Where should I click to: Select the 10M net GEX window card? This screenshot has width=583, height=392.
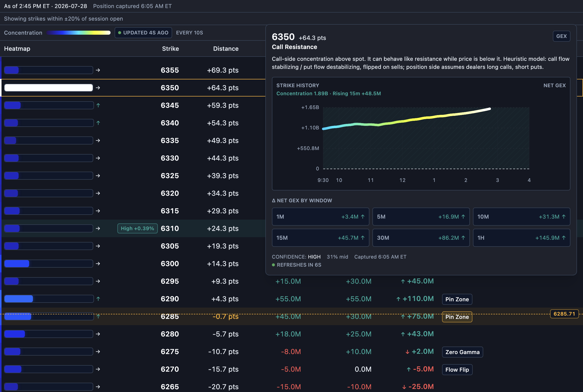(x=521, y=217)
